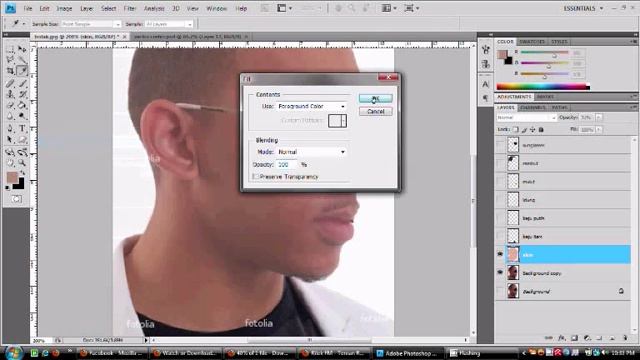Image resolution: width=640 pixels, height=360 pixels.
Task: Open the Windows Start menu
Action: pos(14,353)
